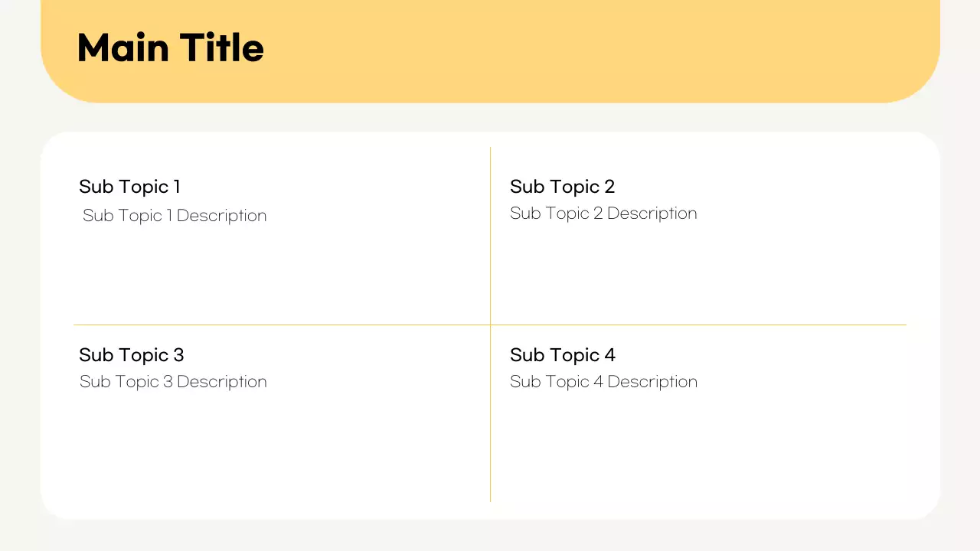Select the Sub Topic 4 heading
The height and width of the screenshot is (551, 980).
(562, 355)
